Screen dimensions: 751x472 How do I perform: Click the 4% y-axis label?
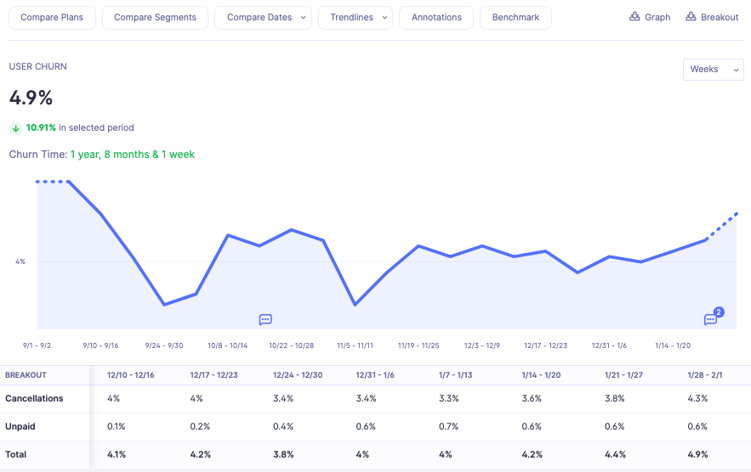click(x=20, y=262)
